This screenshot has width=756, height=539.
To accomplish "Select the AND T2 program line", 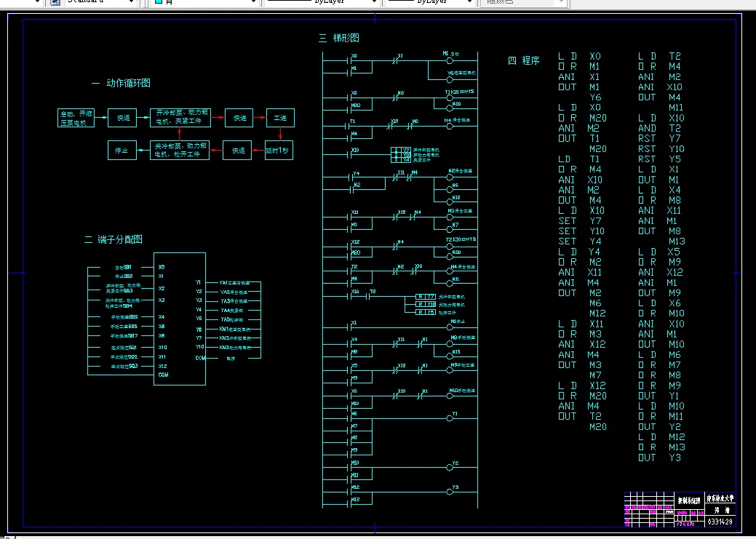I will pos(659,128).
